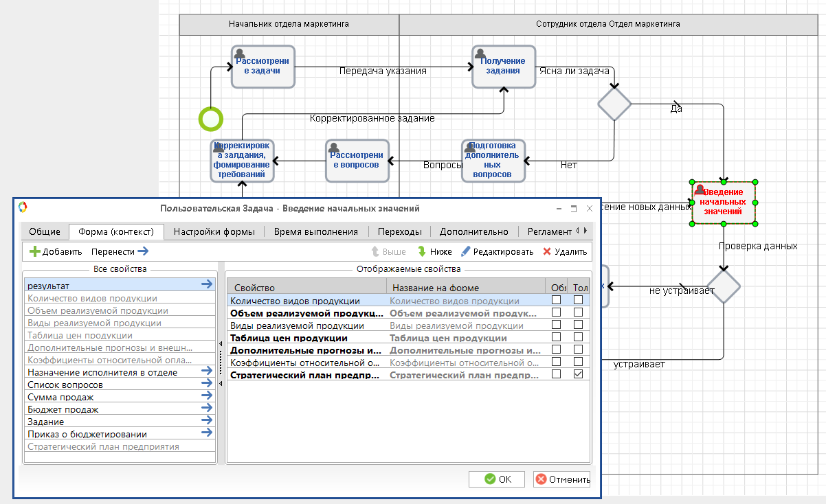Open the Переходы tab
Screen dimensions: 826x504
coord(400,231)
